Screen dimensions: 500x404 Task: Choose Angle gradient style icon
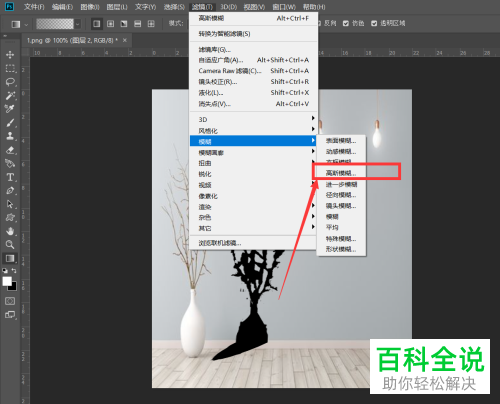pyautogui.click(x=124, y=24)
